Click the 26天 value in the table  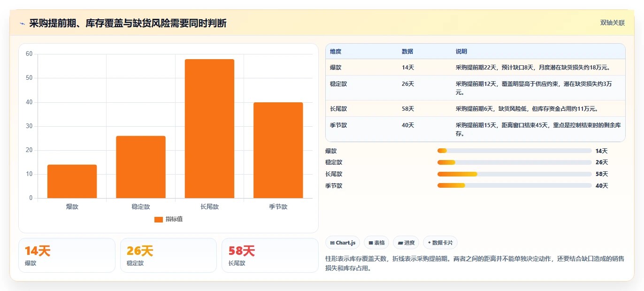coord(408,84)
